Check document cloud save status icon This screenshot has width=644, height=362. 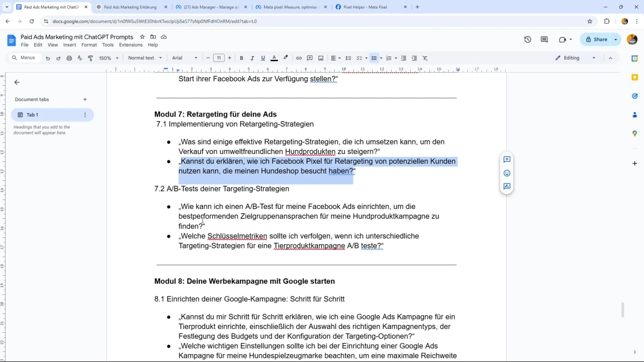click(x=164, y=37)
